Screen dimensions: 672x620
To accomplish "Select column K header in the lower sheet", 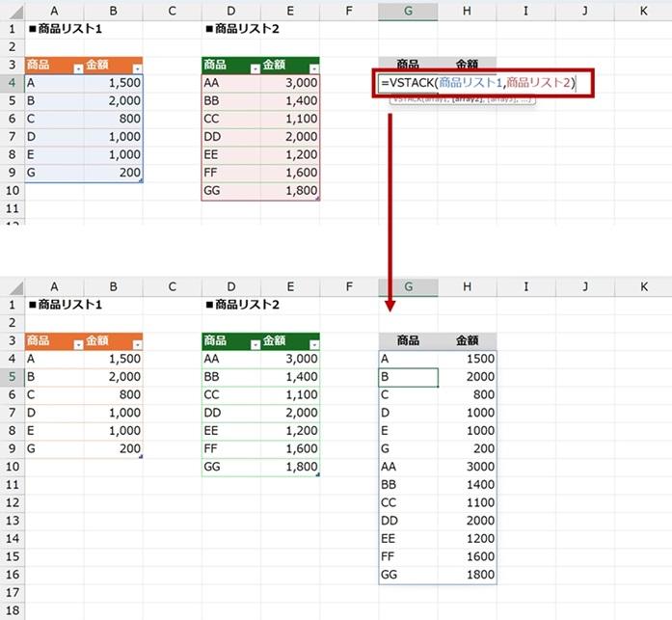I will [643, 285].
